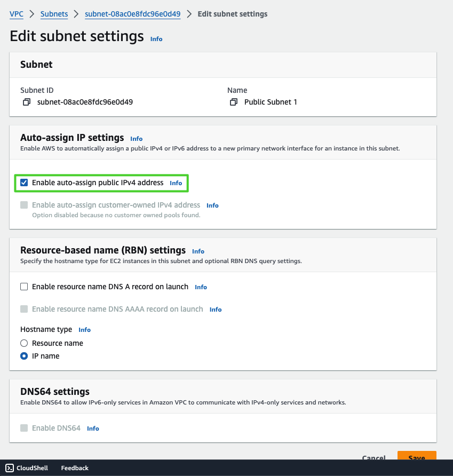This screenshot has width=453, height=476.
Task: Select IP name hostname type
Action: tap(24, 356)
